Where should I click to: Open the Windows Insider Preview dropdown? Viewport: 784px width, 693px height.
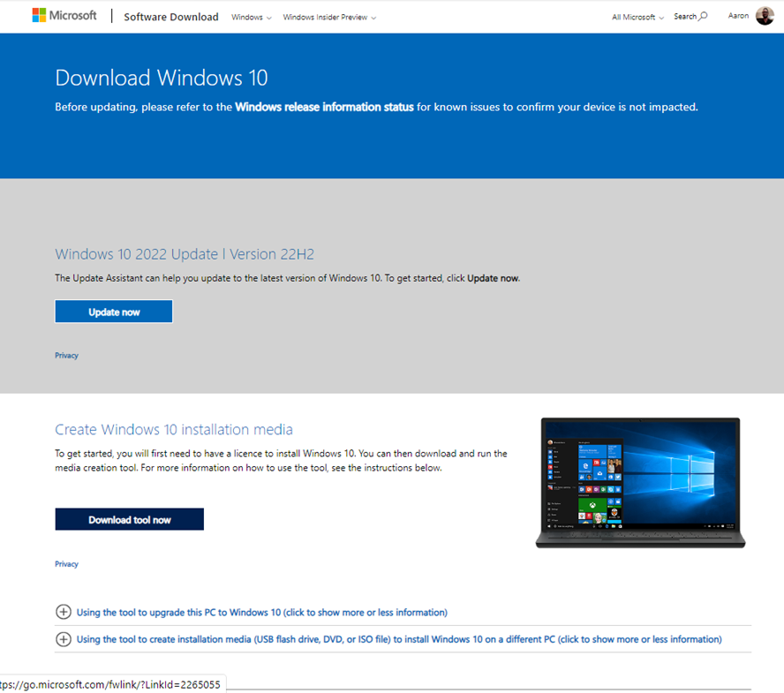tap(329, 17)
